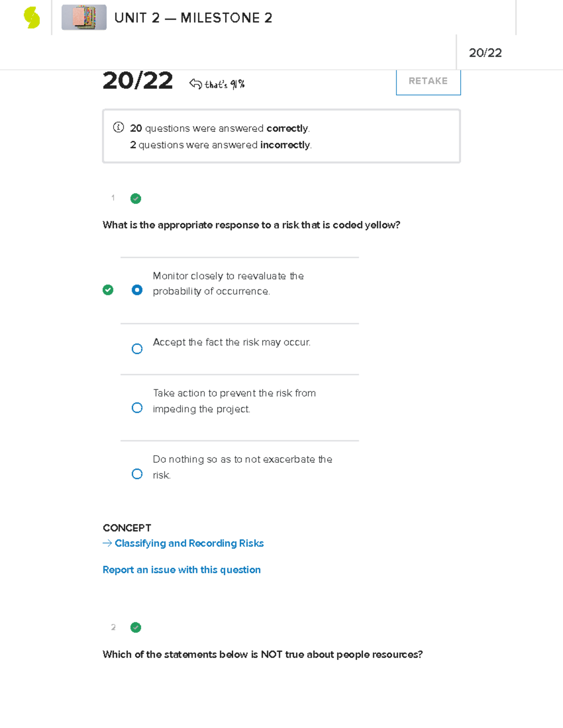Click the green check next to the correct answer

(x=108, y=290)
